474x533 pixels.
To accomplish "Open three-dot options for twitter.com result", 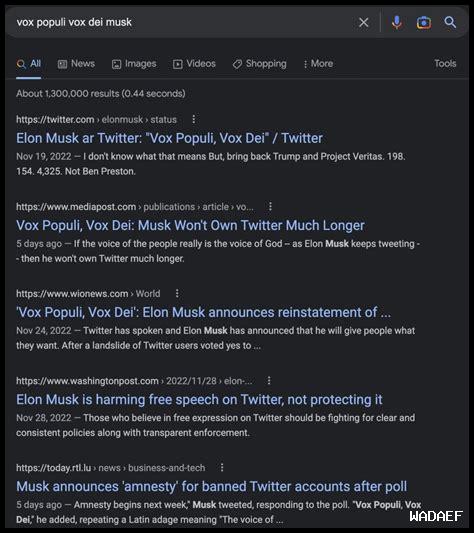I will [x=193, y=119].
